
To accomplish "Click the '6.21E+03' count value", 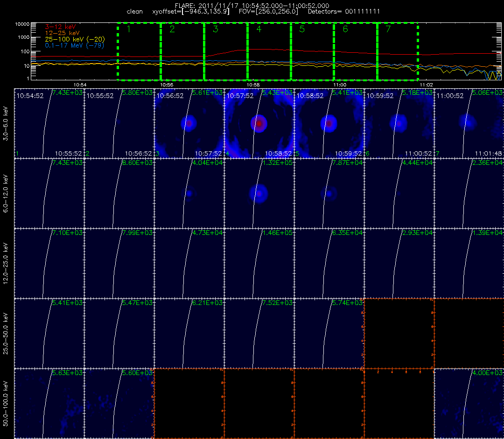I will (x=207, y=303).
